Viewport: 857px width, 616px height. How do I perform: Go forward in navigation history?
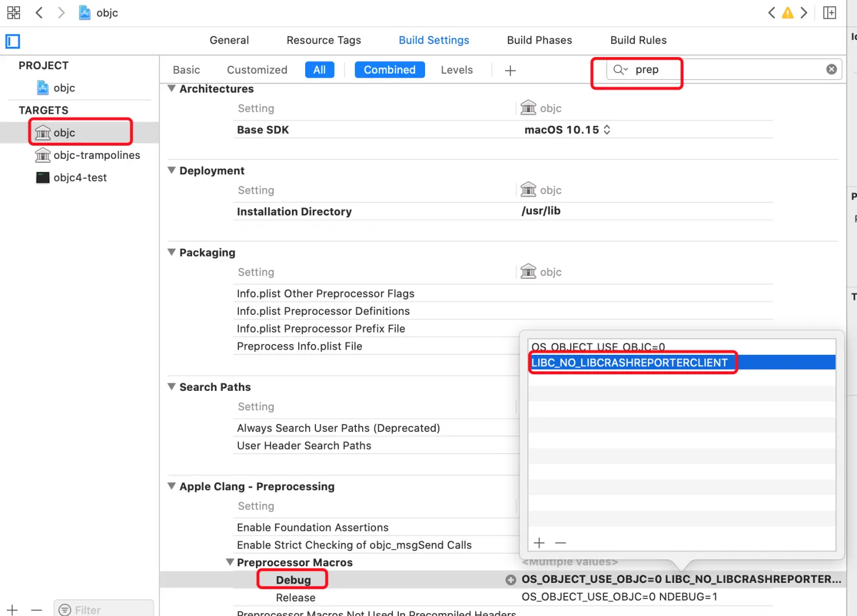(61, 13)
